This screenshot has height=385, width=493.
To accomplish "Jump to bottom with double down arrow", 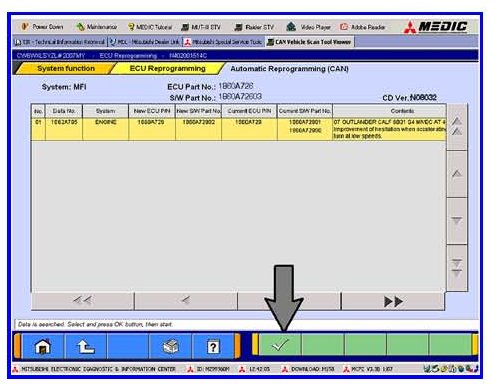I will (x=457, y=268).
